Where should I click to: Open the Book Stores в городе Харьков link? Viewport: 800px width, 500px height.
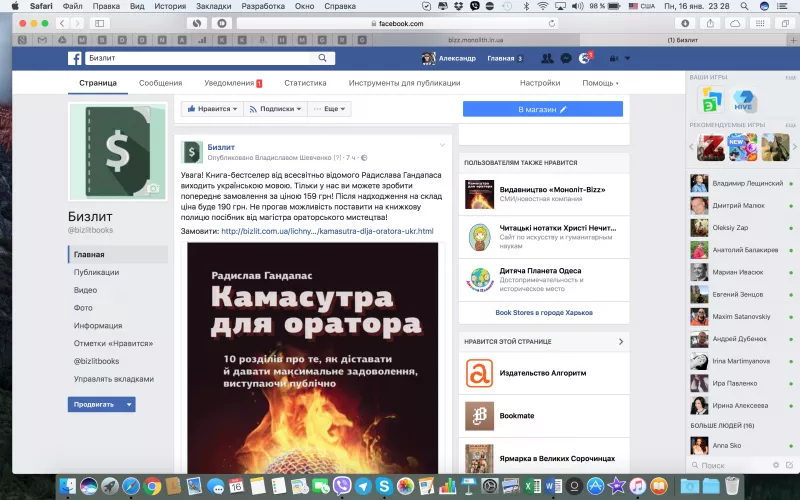click(544, 313)
